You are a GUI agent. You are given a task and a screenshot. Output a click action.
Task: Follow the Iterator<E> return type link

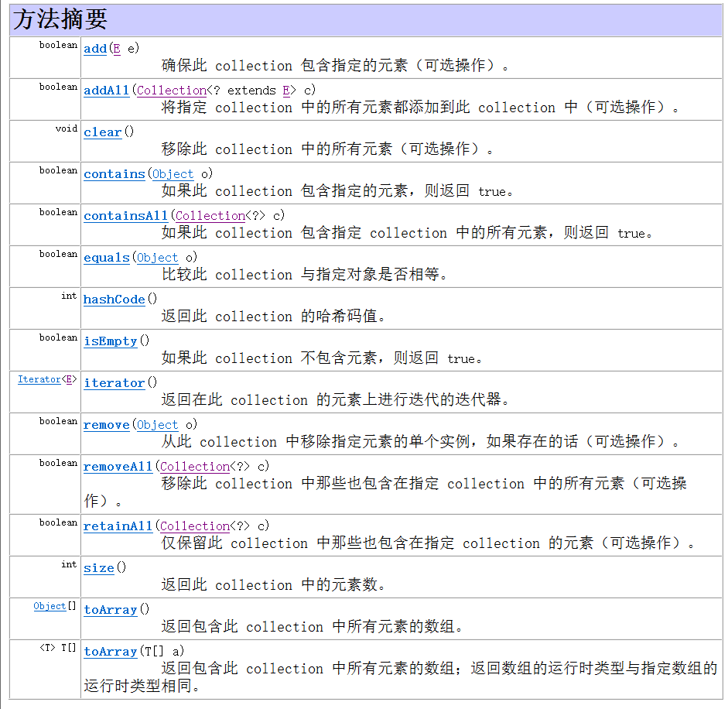coord(39,379)
